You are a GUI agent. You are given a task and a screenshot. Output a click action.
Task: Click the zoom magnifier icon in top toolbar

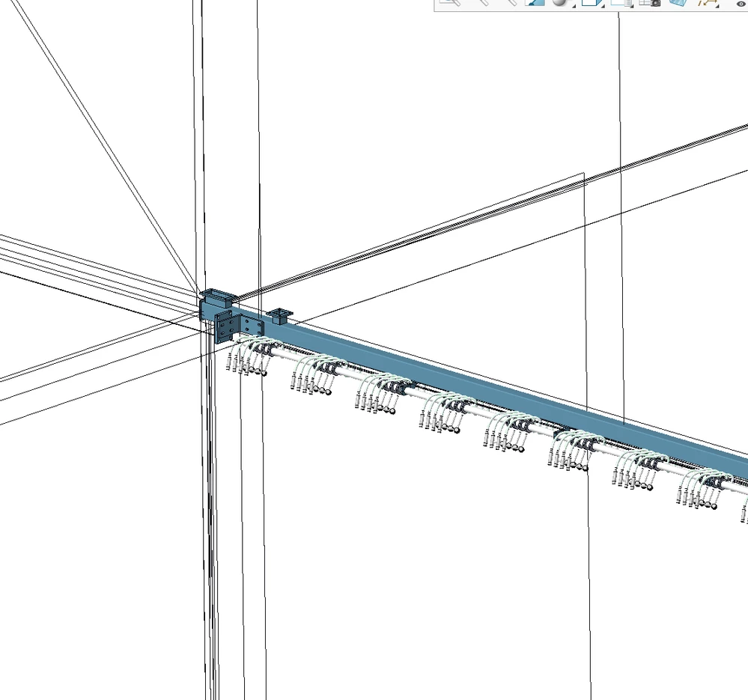pos(450,2)
